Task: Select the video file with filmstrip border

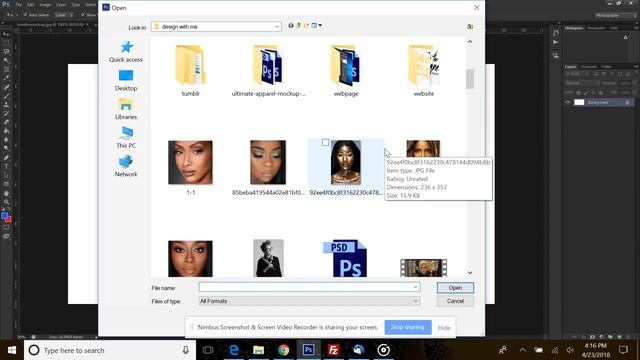Action: click(x=423, y=268)
